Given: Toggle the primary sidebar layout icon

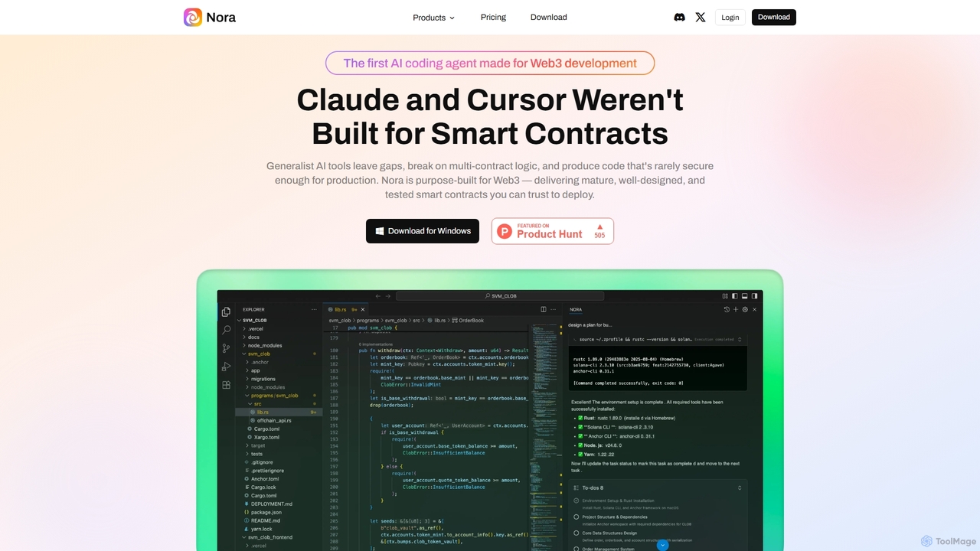Looking at the screenshot, I should tap(734, 296).
